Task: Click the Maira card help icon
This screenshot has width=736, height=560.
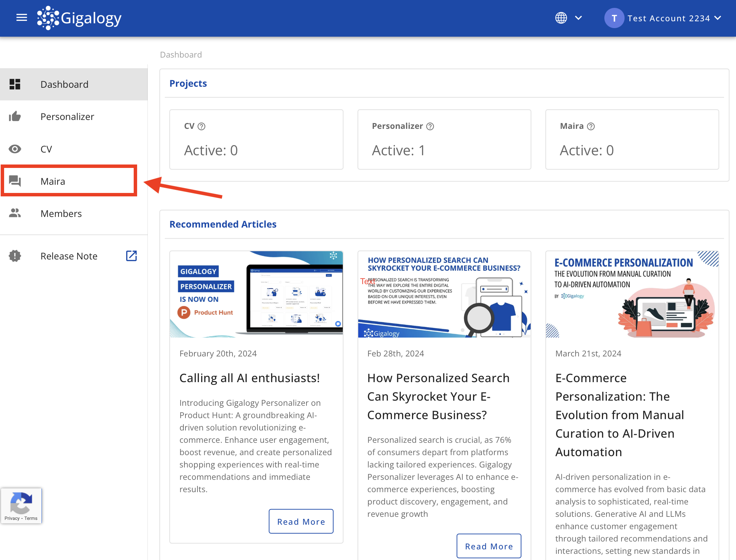Action: [x=591, y=126]
